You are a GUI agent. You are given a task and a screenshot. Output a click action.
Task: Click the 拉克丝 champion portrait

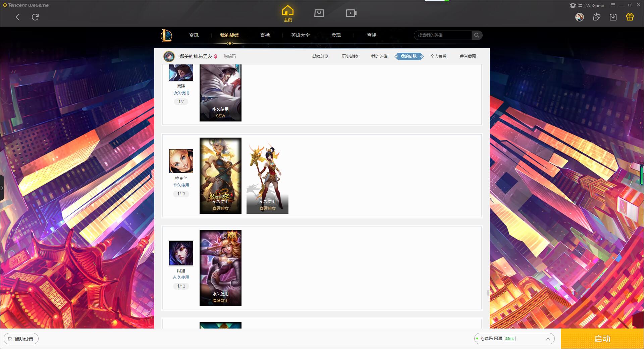pos(181,161)
